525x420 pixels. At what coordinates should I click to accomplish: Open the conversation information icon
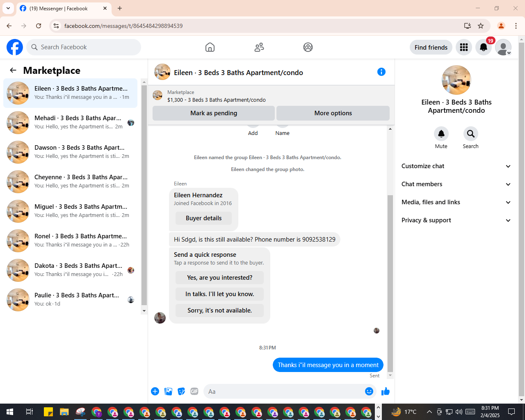[381, 72]
